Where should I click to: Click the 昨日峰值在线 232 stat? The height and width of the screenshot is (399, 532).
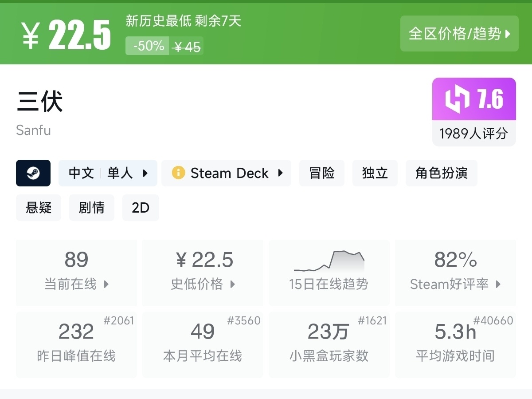pos(76,344)
